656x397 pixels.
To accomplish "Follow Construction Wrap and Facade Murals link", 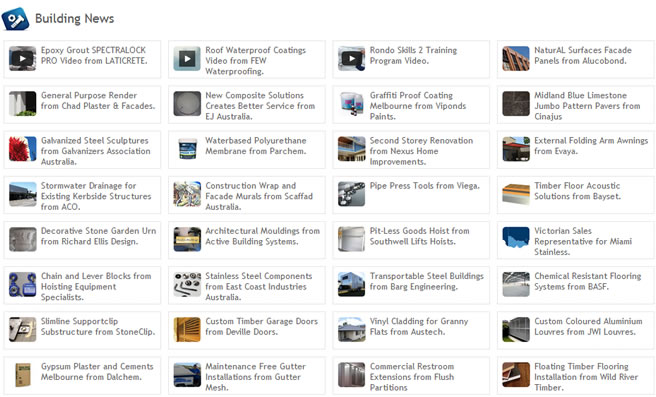I will pyautogui.click(x=259, y=196).
